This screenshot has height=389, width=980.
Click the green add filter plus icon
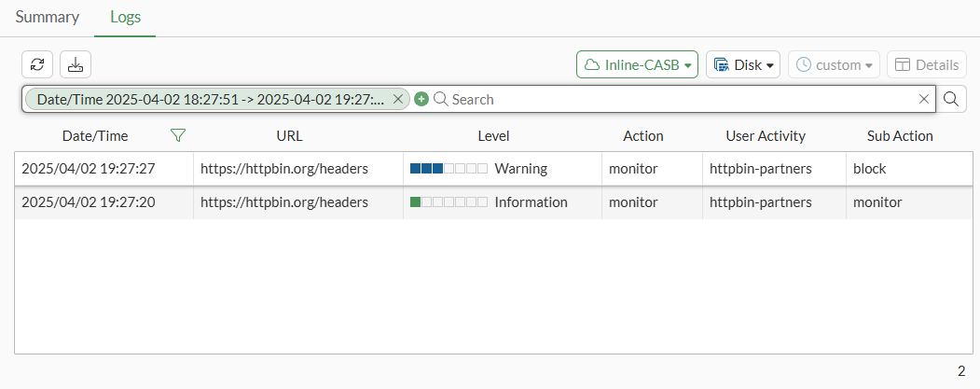pos(421,99)
